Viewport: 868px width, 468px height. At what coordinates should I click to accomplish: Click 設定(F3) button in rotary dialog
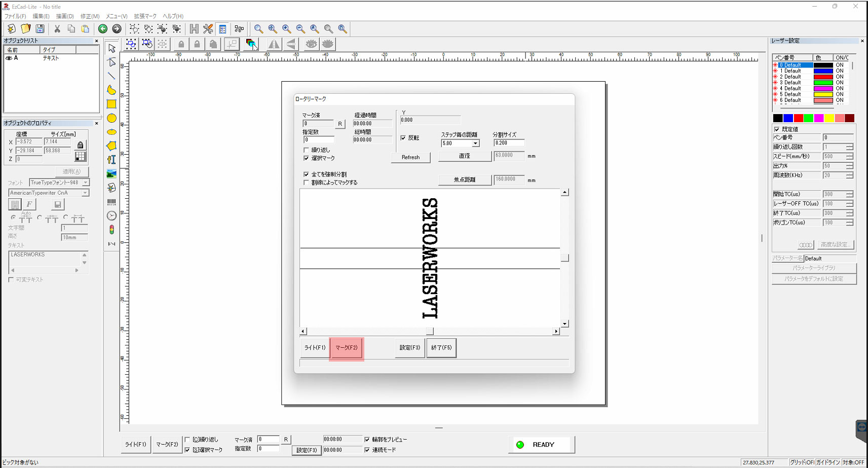[x=409, y=348]
